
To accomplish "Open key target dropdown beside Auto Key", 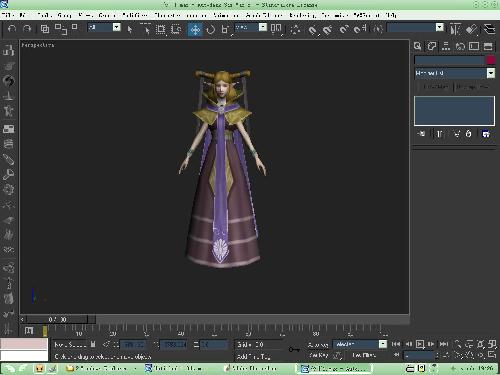I will point(383,344).
